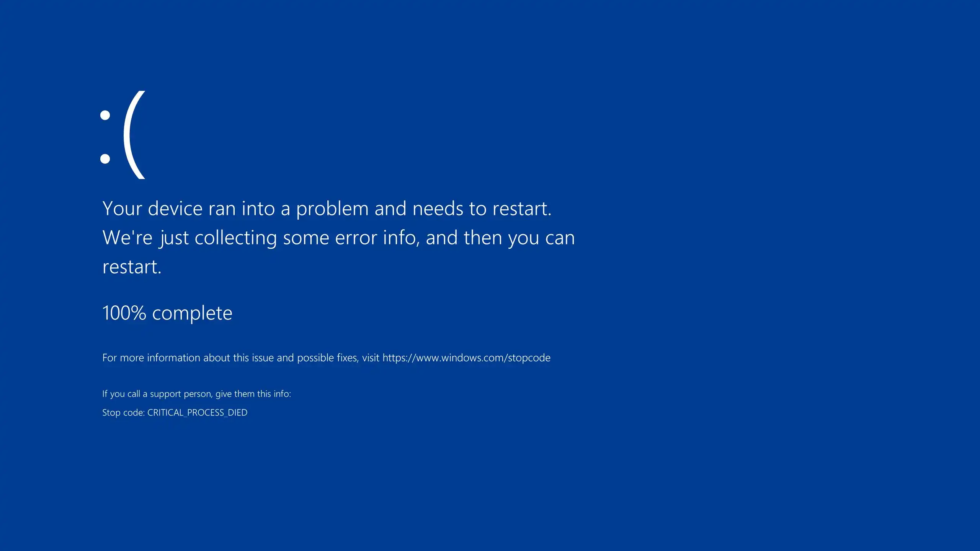Image resolution: width=980 pixels, height=551 pixels.
Task: Click the "100%" progress number
Action: tap(124, 313)
